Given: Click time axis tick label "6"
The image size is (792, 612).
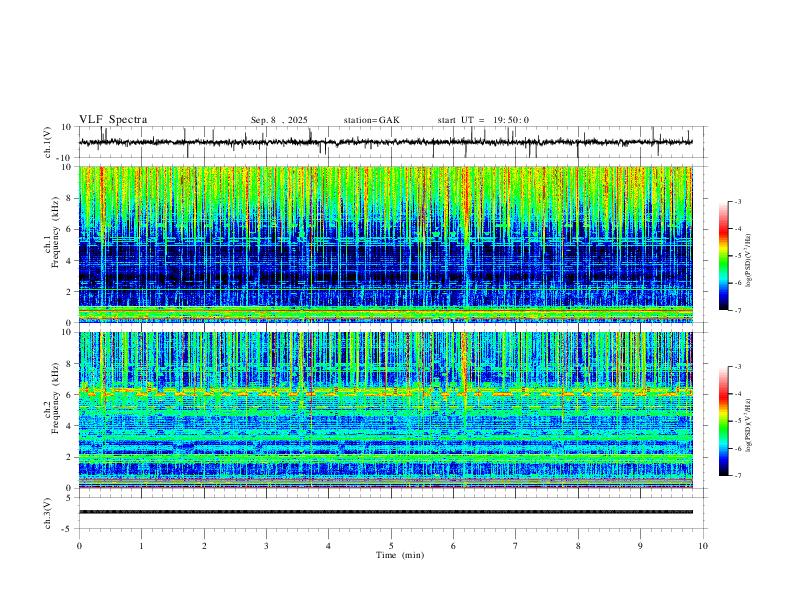Looking at the screenshot, I should (453, 546).
